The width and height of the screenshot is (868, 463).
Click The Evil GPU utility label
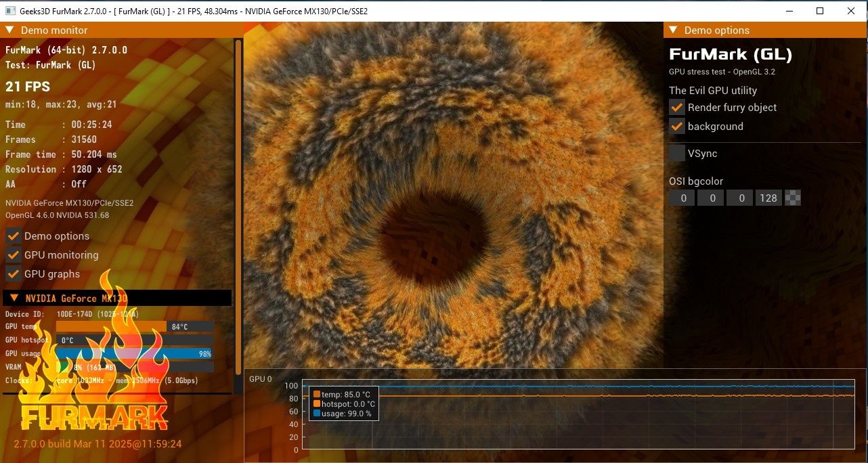[713, 91]
